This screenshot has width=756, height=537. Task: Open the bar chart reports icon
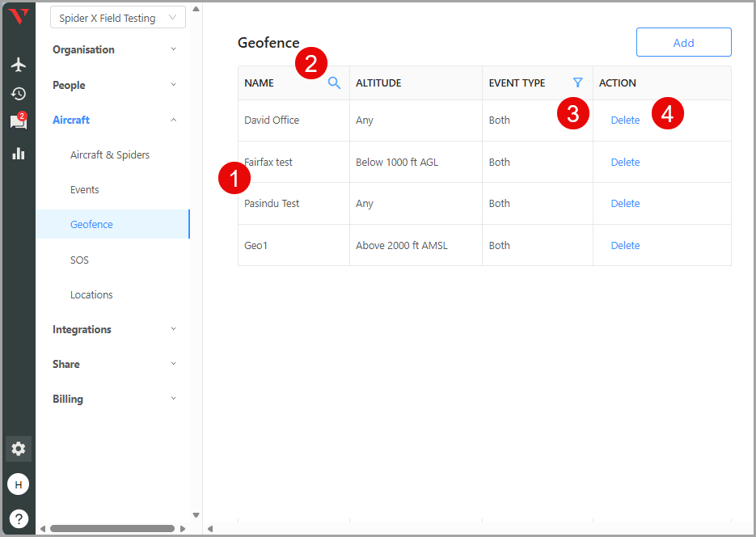pos(18,153)
